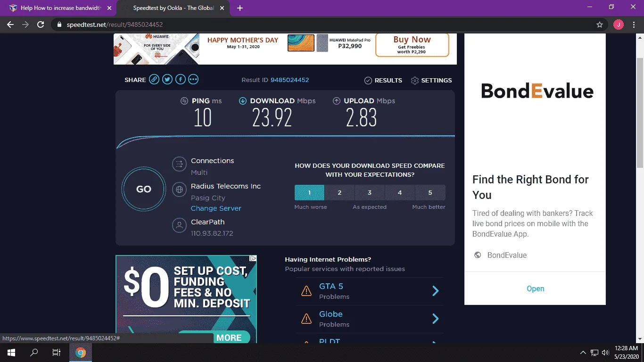Bookmark this page with star
Viewport: 644px width, 362px height.
tap(600, 25)
